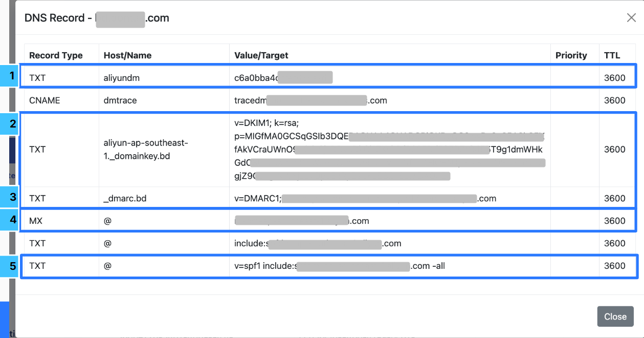This screenshot has height=338, width=644.
Task: Click the MX record type cell
Action: [x=36, y=221]
